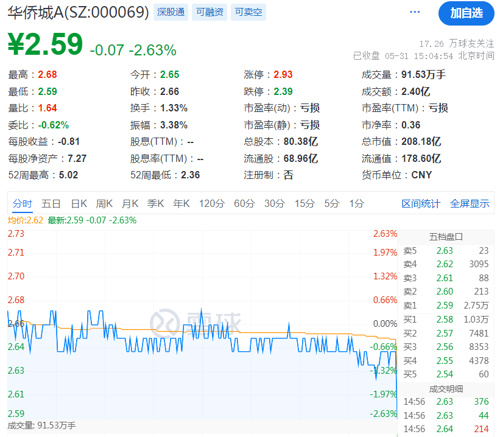500x437 pixels.
Task: Switch to the 季K chart tab
Action: (x=156, y=203)
